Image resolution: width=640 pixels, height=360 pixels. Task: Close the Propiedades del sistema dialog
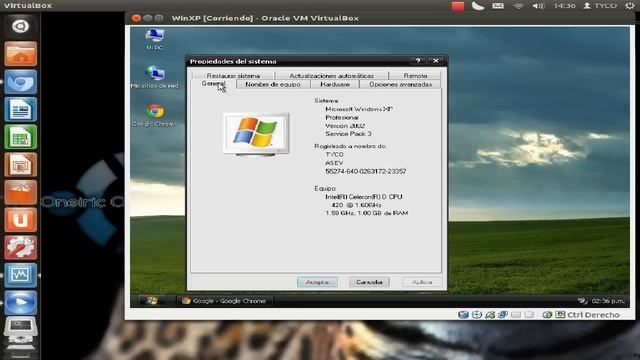436,61
